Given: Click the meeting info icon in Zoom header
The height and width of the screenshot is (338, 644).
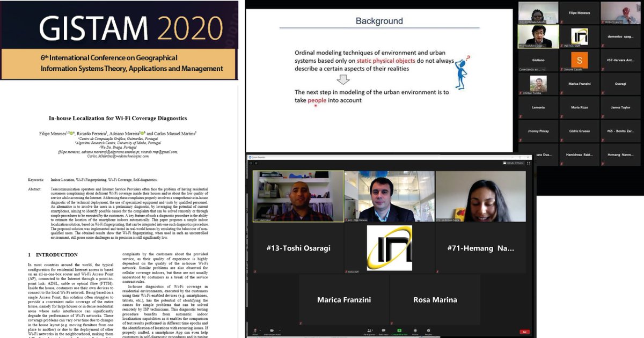Looking at the screenshot, I should [250, 163].
